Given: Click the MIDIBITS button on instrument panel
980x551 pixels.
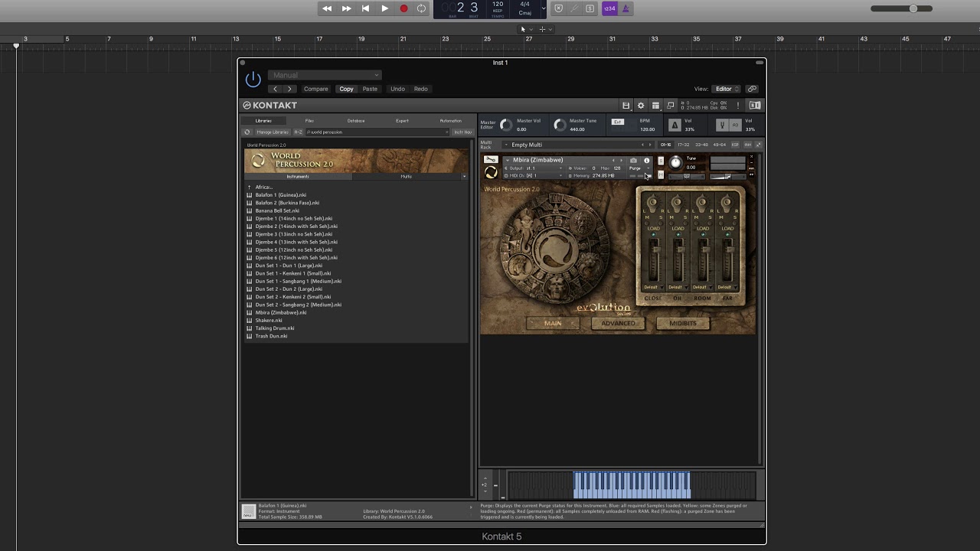Looking at the screenshot, I should 683,323.
